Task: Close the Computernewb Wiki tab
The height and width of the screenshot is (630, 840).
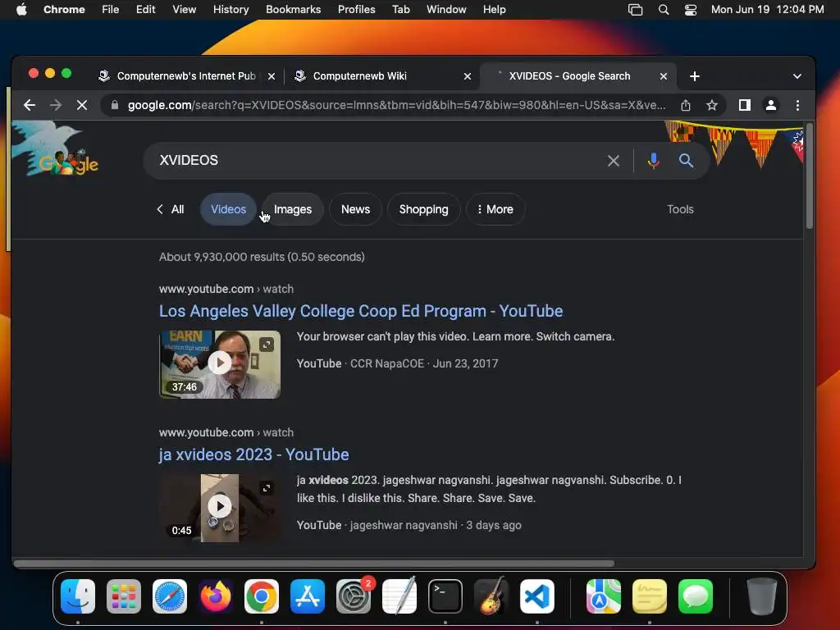Action: tap(467, 76)
